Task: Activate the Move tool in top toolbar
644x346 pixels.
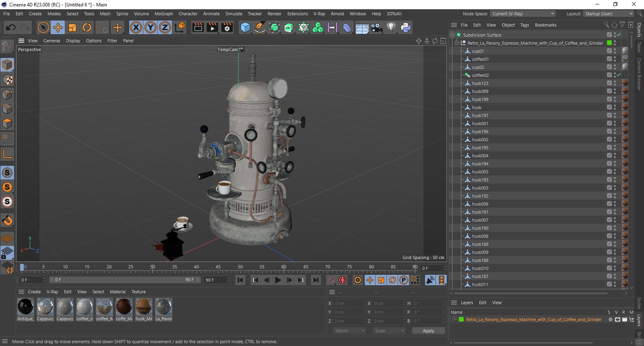Action: 58,27
